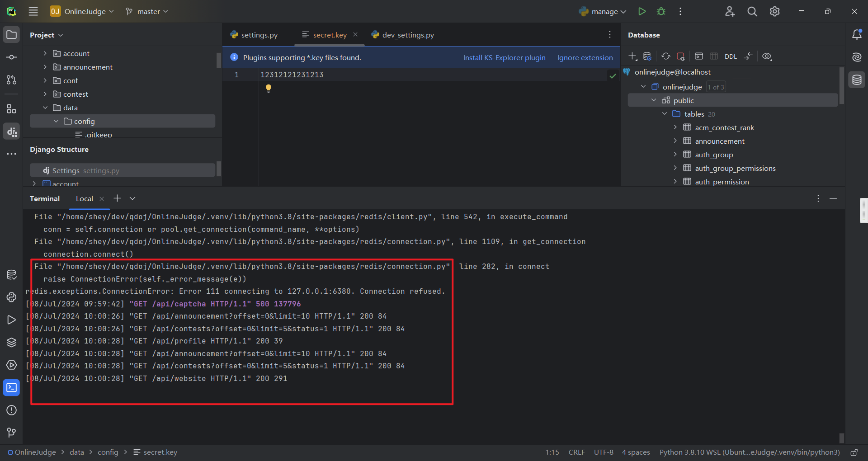Open terminal options three-dot menu
868x461 pixels.
pyautogui.click(x=818, y=198)
